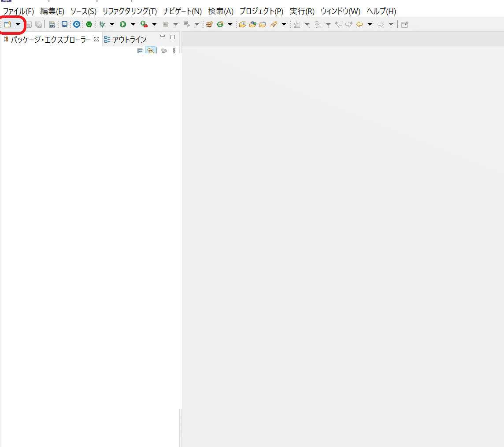Expand the Back history dropdown arrow
This screenshot has height=447, width=504.
[370, 24]
